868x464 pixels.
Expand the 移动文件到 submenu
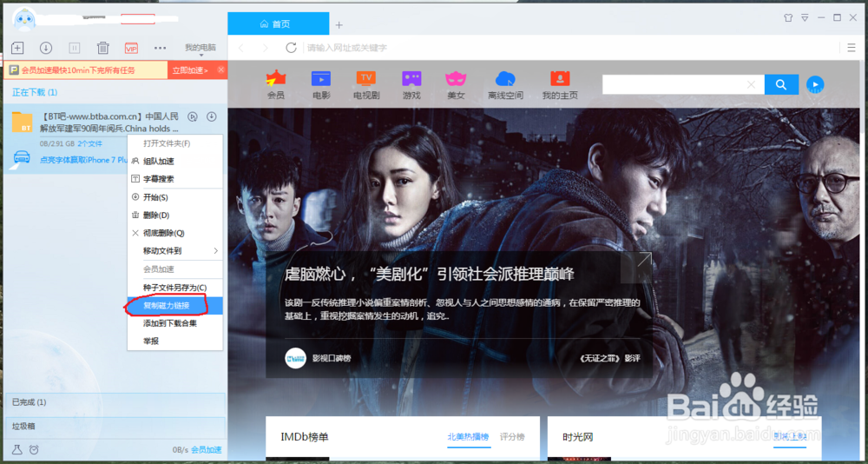175,250
